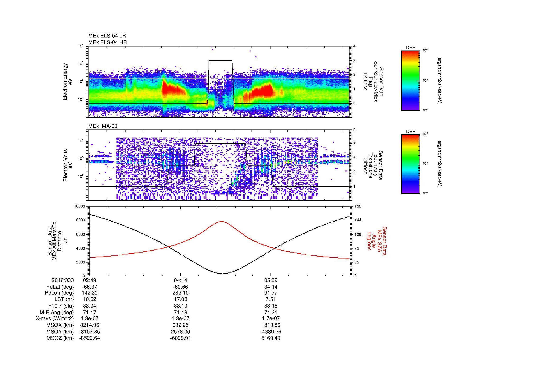Click the PdLon value '91.77'
This screenshot has width=555, height=392.
click(271, 293)
